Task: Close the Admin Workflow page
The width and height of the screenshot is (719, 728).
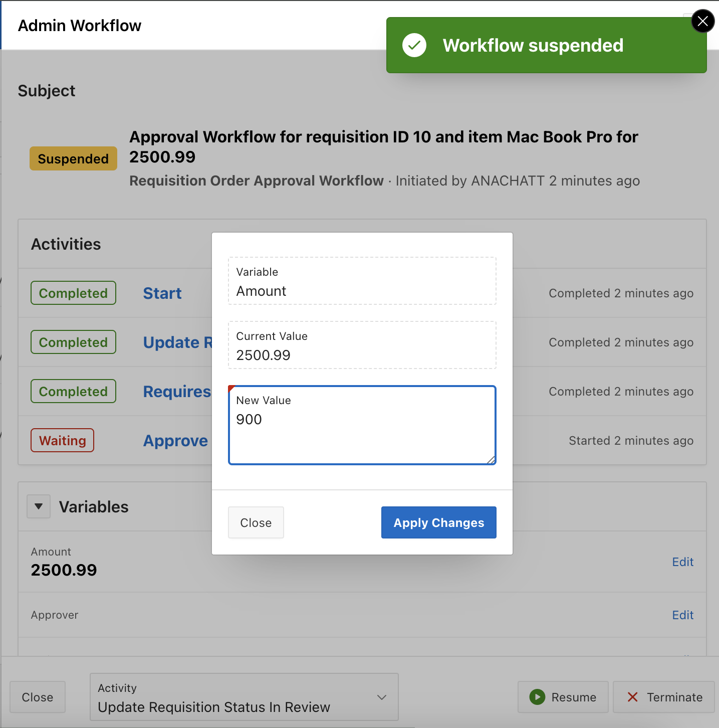Action: [x=37, y=697]
